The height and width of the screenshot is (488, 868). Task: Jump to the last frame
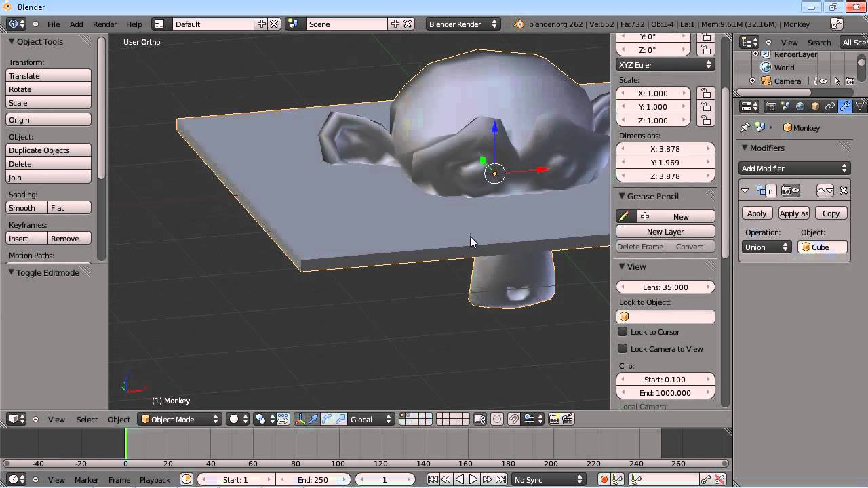pyautogui.click(x=500, y=480)
